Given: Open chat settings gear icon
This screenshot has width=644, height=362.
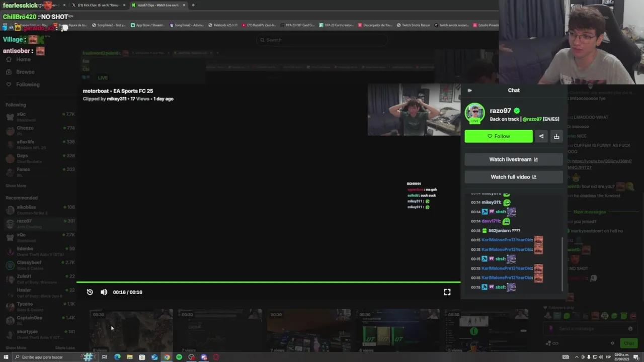Looking at the screenshot, I should [612, 343].
